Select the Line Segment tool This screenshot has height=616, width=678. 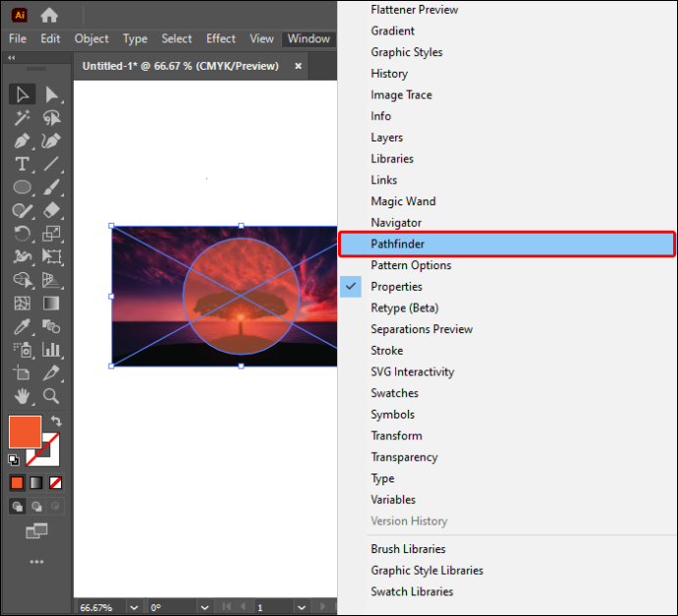pyautogui.click(x=51, y=164)
